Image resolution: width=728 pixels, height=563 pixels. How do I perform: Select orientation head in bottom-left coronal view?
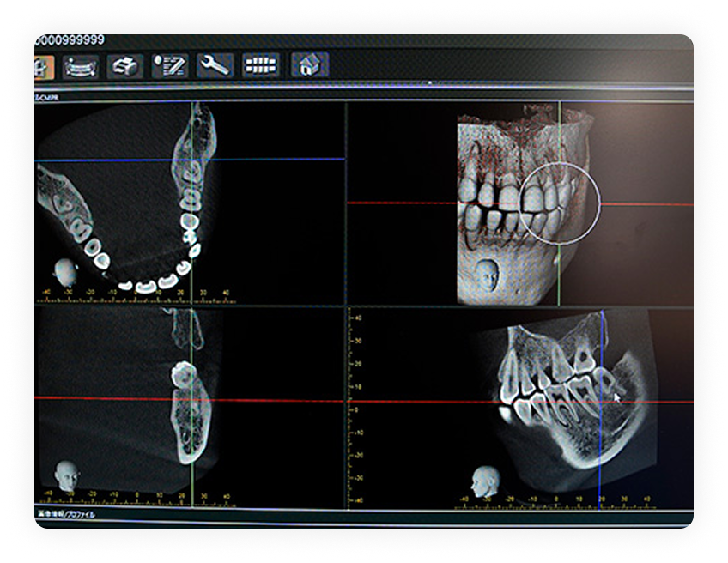pos(64,475)
